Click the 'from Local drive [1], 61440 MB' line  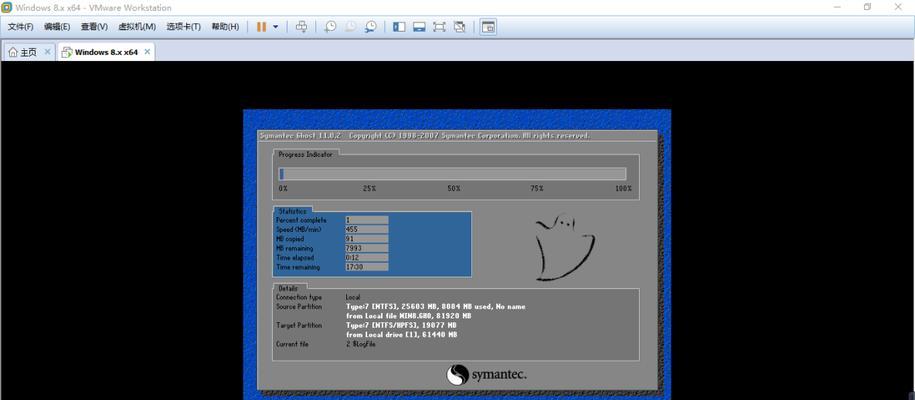click(401, 335)
